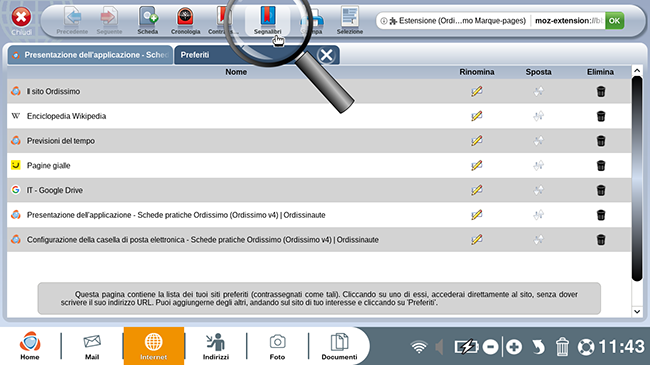Move the Previsioni del tempo bookmark
Viewport: 650px width, 365px height.
[538, 141]
